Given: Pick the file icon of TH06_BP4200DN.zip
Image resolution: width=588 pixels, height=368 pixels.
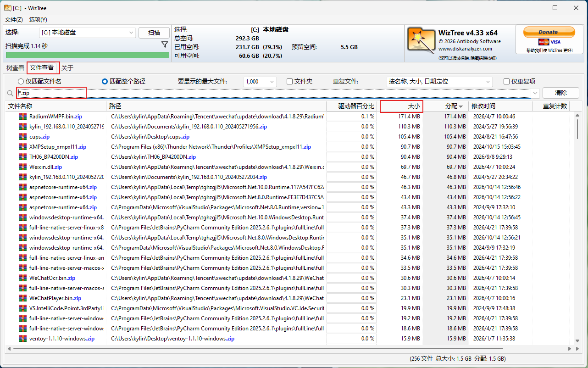Looking at the screenshot, I should tap(23, 157).
